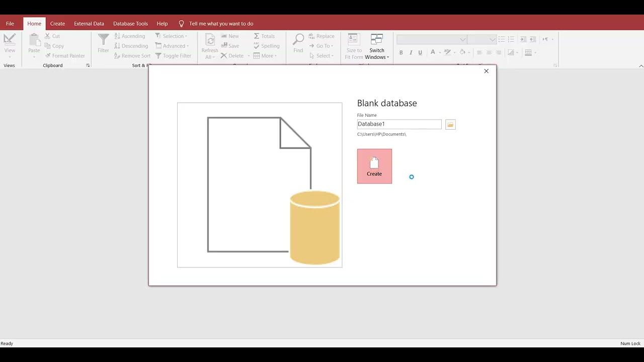Click the bullets list icon
The width and height of the screenshot is (644, 362).
(502, 39)
